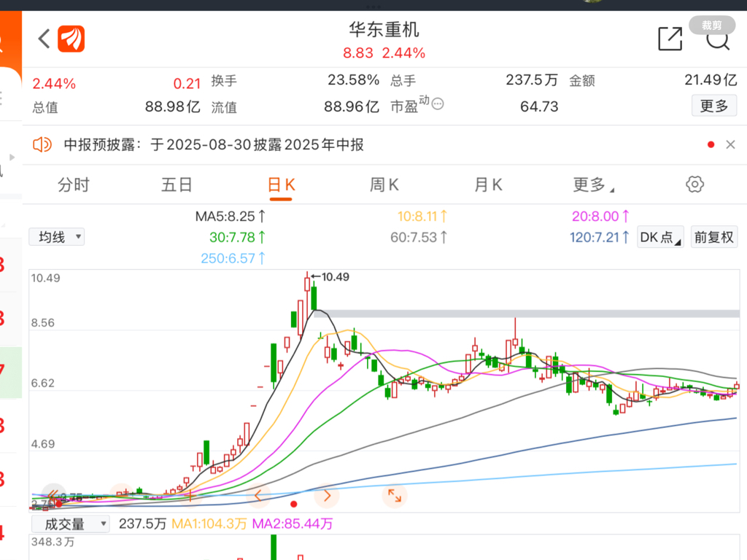Open the 均线 indicator dropdown

57,237
